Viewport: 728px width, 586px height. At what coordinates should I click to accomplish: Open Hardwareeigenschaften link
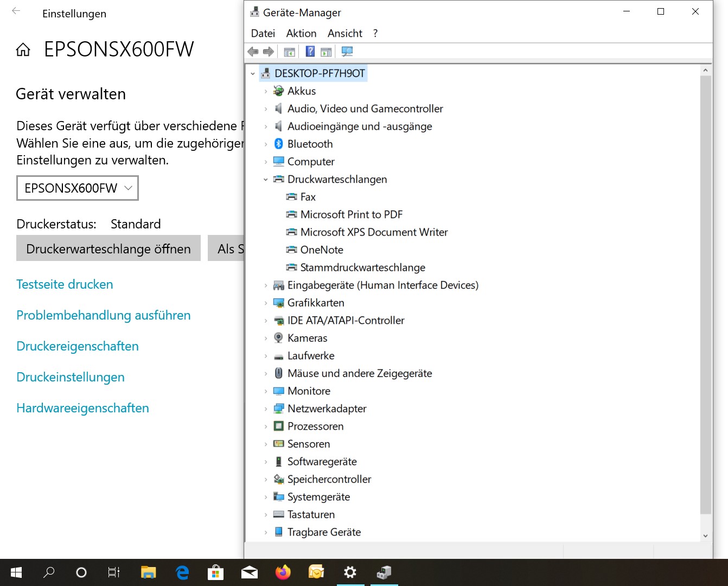pos(83,408)
